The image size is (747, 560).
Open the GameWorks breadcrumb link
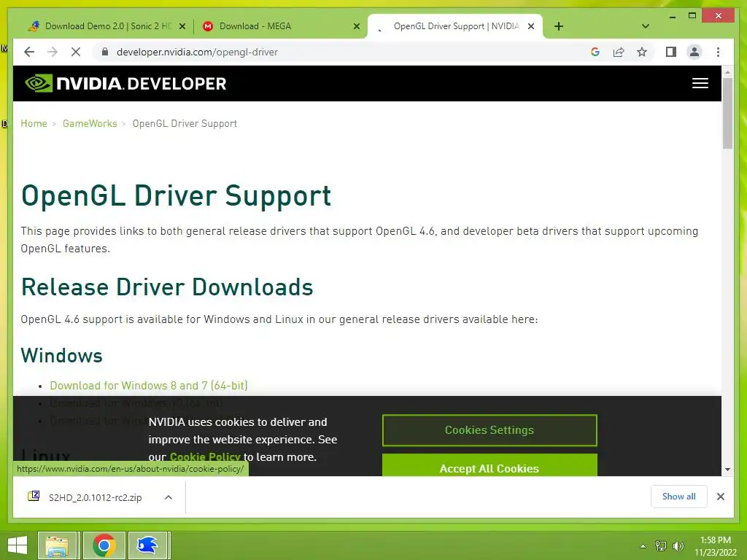[90, 123]
